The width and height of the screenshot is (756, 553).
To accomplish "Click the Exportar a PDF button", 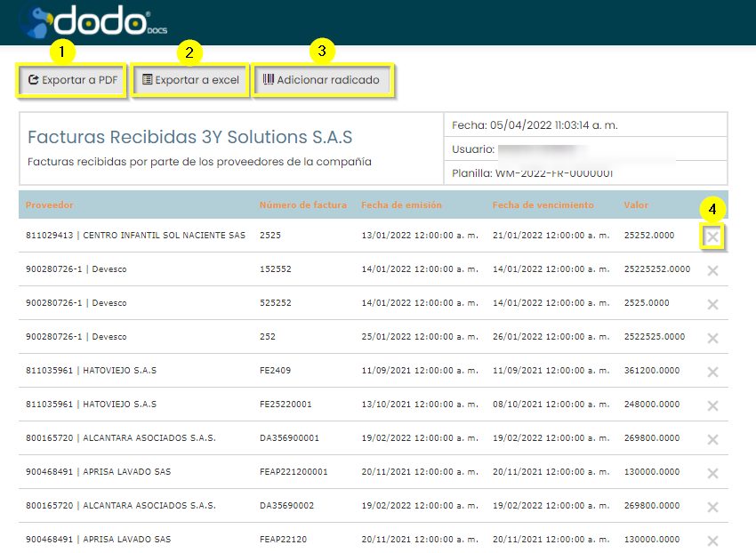I will (x=72, y=80).
